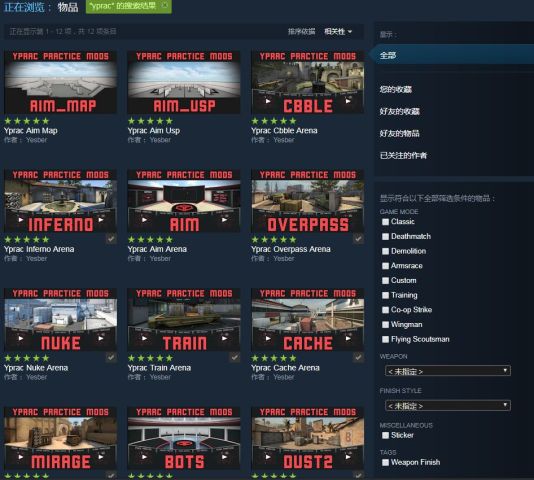Viewport: 534px width, 480px height.
Task: Click subscribed checkmark icon on Cache Arena
Action: pos(358,357)
